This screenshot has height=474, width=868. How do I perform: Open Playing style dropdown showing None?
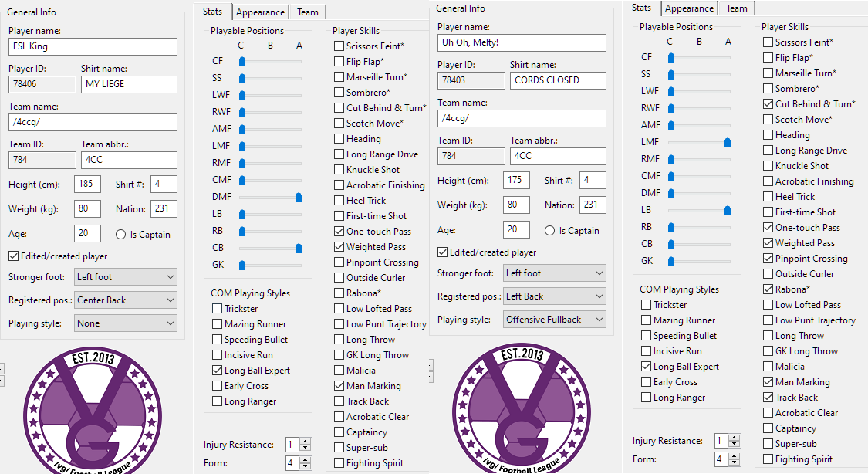[126, 323]
